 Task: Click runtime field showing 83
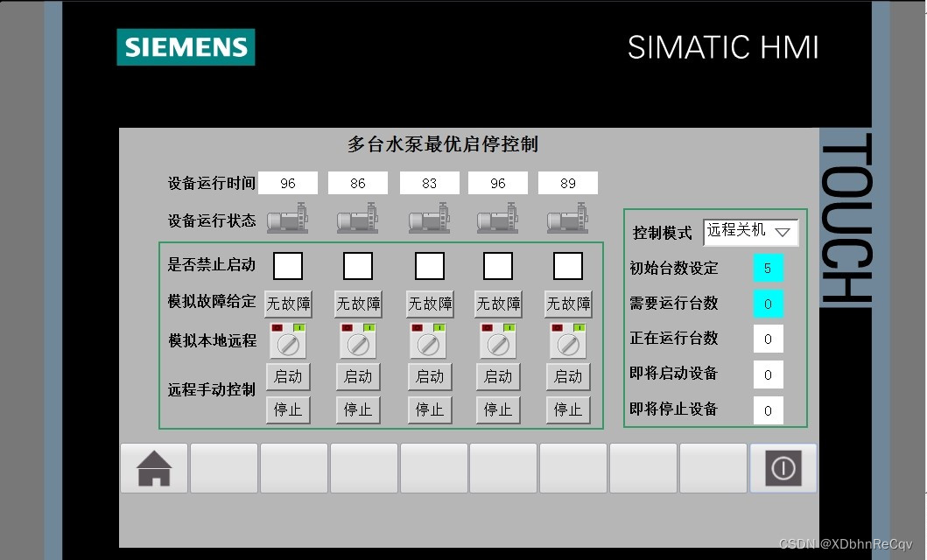(429, 183)
